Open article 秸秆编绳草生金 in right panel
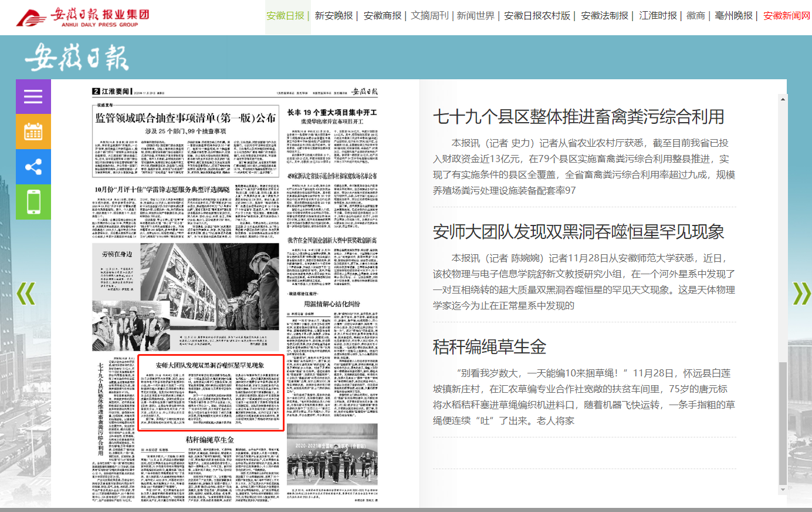The height and width of the screenshot is (512, 812). [x=489, y=347]
